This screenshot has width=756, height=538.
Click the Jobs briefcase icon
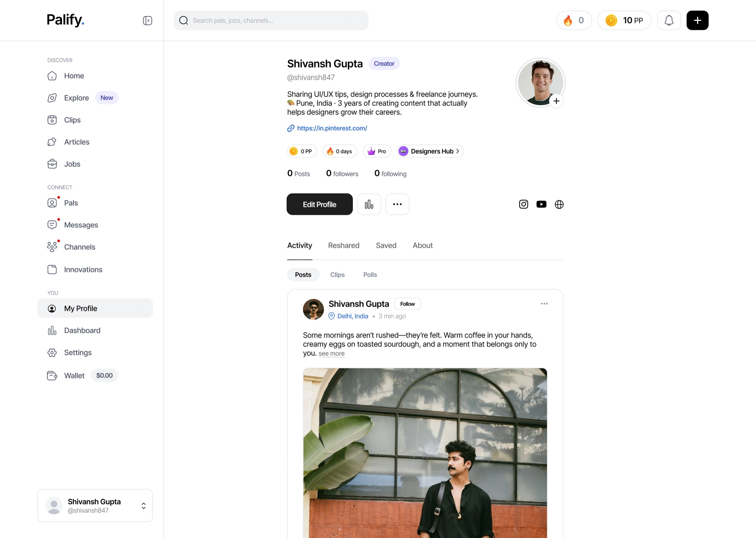click(52, 164)
